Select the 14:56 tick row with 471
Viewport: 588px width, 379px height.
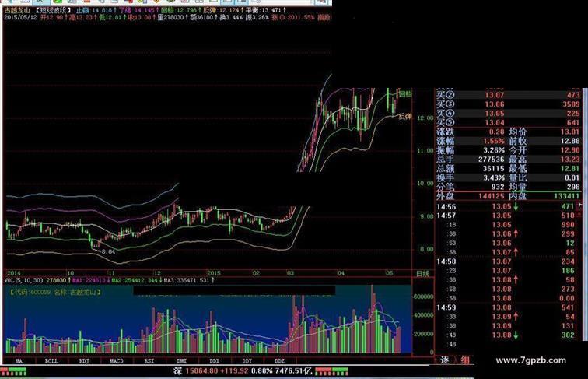(x=506, y=206)
